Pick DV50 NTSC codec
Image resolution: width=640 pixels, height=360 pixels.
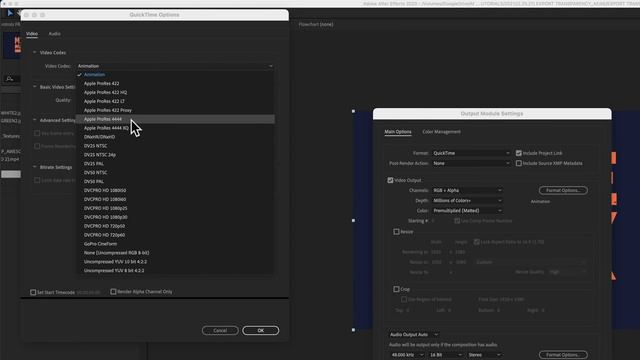tap(175, 173)
